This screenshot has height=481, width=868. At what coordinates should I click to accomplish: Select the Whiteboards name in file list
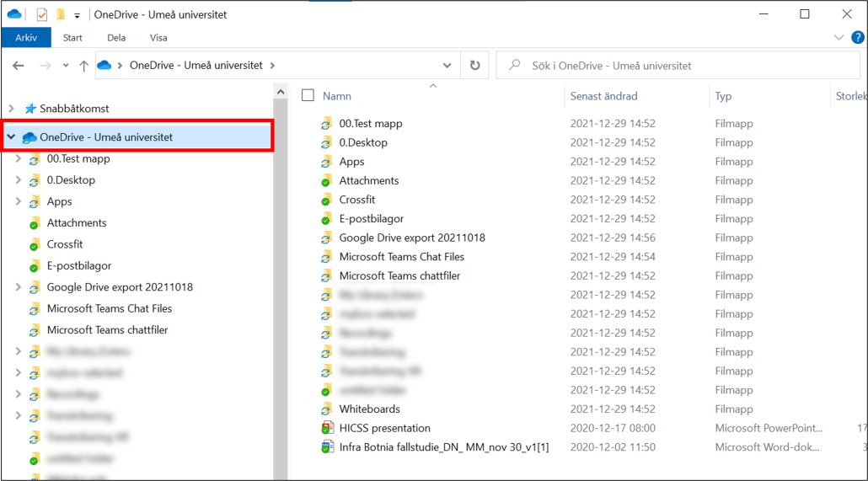[x=369, y=409]
